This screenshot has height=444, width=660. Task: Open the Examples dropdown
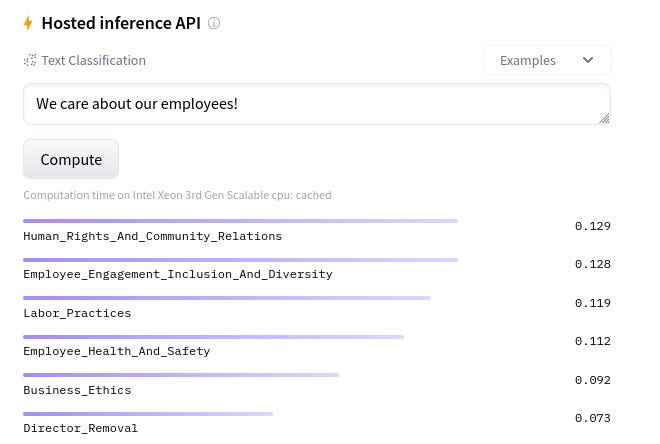click(547, 60)
